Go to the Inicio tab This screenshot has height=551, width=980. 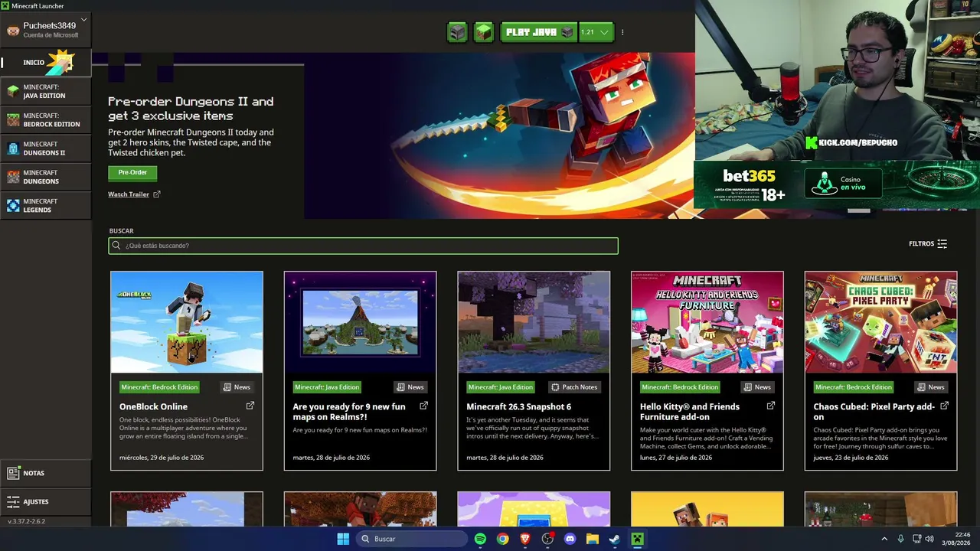click(x=46, y=62)
